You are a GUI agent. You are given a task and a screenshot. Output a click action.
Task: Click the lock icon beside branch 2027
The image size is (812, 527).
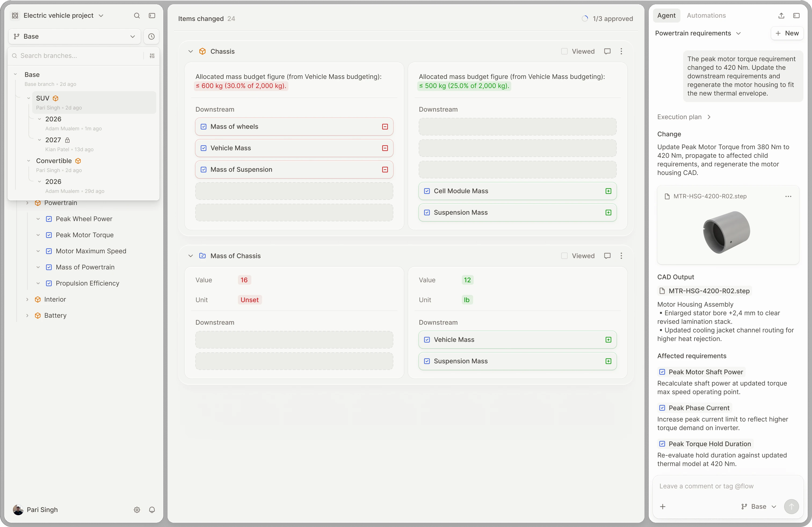(68, 140)
